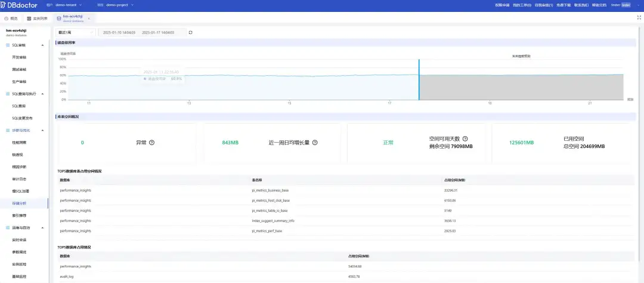Click the blue forecast divider on chart
This screenshot has width=644, height=283.
point(419,79)
